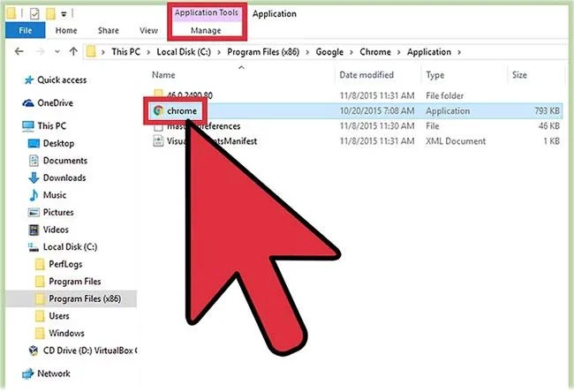Click the Videos film icon in sidebar
Viewport: 574px width, 392px height.
34,230
